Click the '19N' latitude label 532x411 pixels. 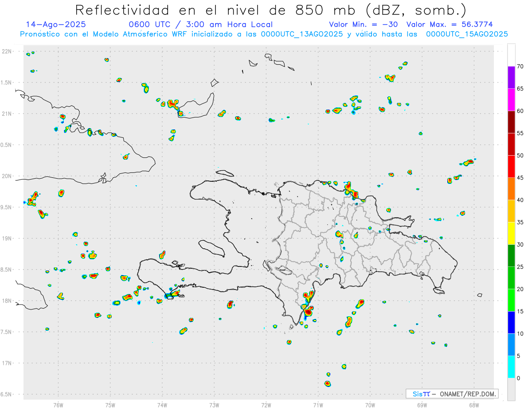8,238
